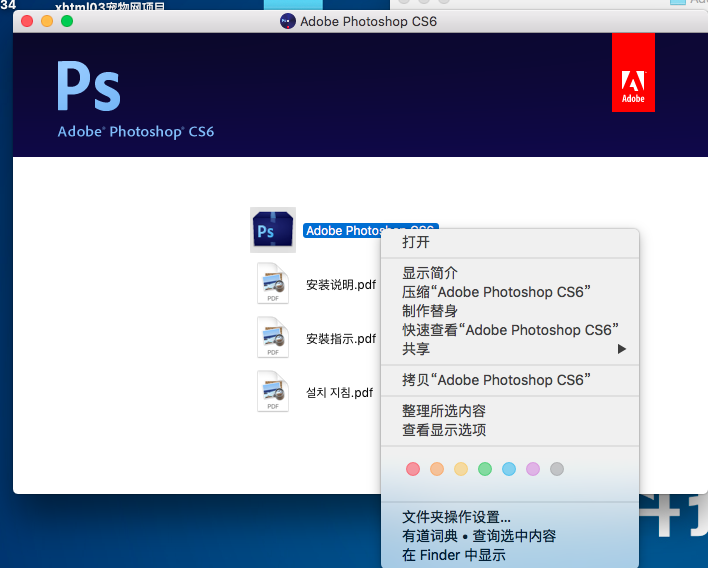Apply the yellow tag color
Screen dimensions: 708x568
click(x=461, y=469)
